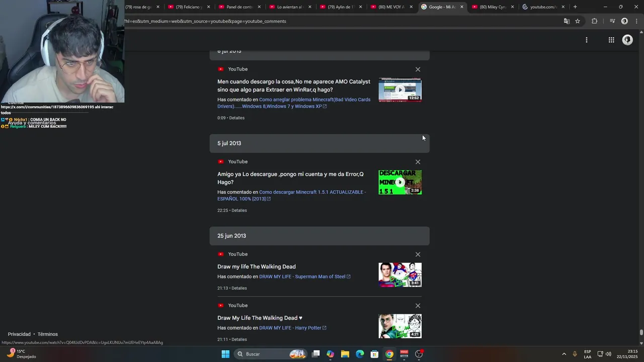644x362 pixels.
Task: Open the Superman Draw My Life 3:41 thumbnail
Action: pyautogui.click(x=400, y=275)
